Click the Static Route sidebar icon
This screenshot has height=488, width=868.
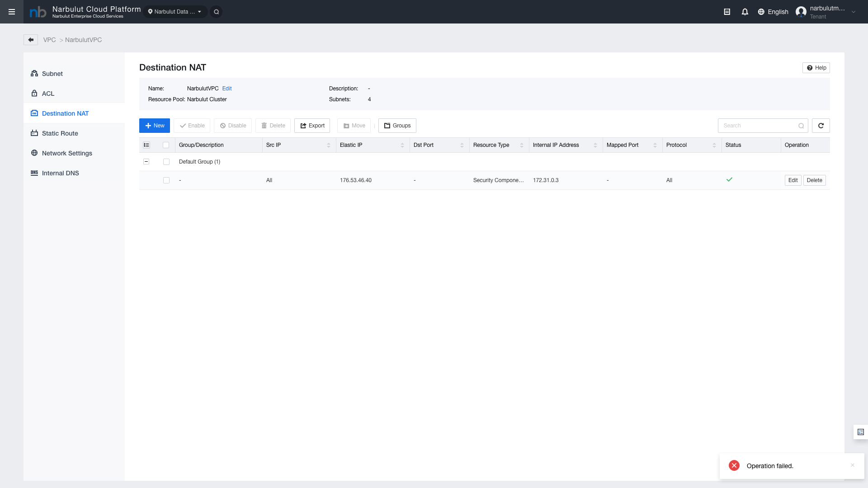34,133
